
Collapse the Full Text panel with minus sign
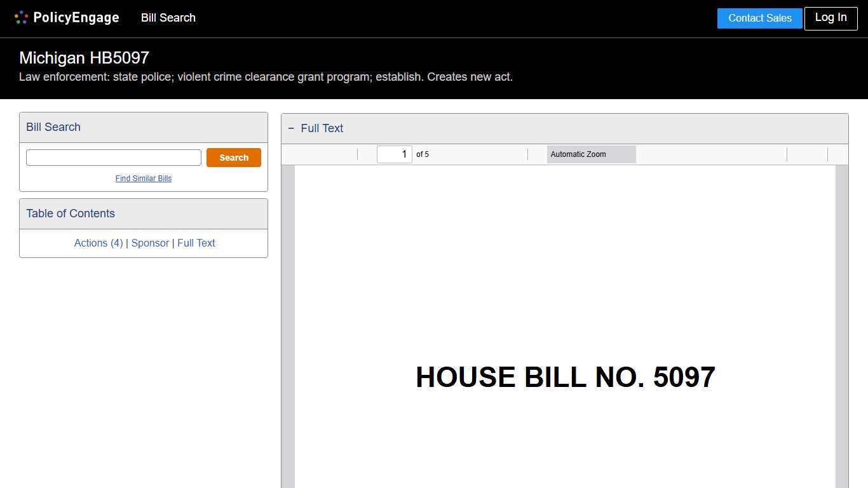[291, 128]
